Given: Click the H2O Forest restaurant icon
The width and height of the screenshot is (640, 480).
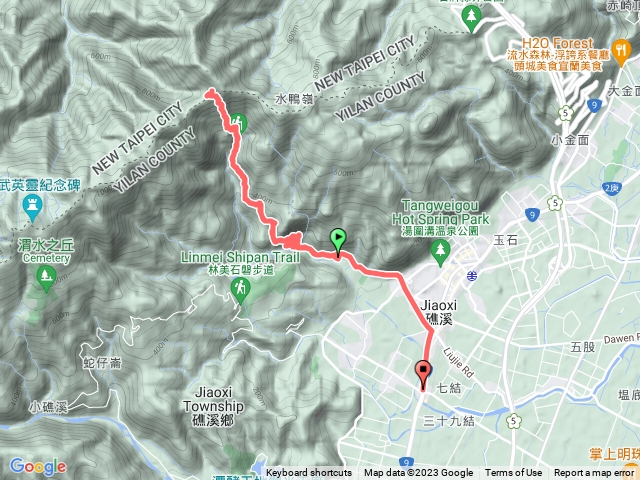Looking at the screenshot, I should tap(621, 52).
